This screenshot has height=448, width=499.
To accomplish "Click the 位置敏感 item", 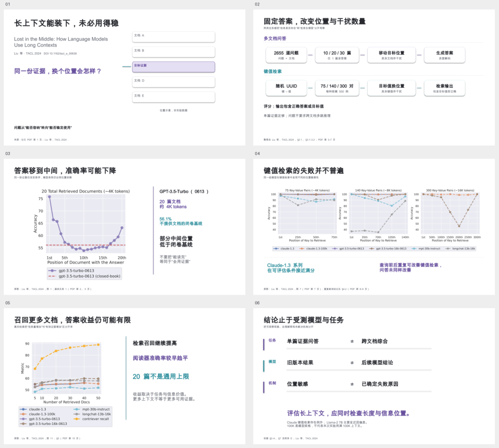I will coord(298,384).
